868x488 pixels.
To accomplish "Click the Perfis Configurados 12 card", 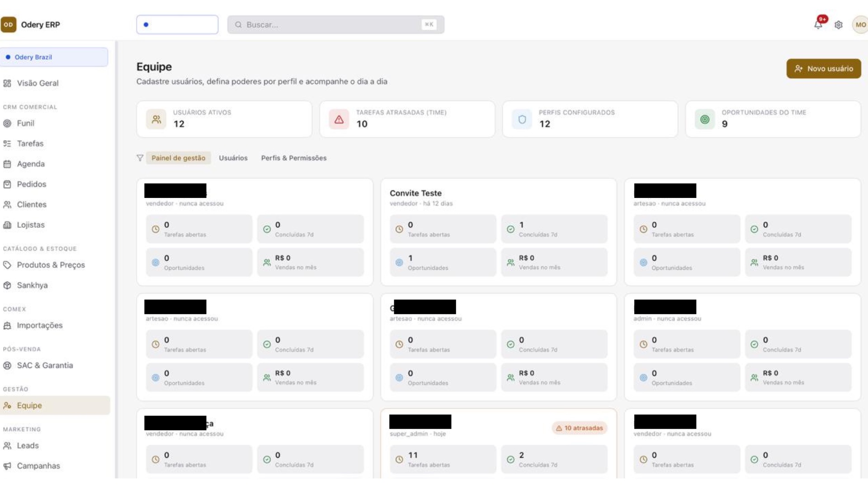I will tap(590, 119).
